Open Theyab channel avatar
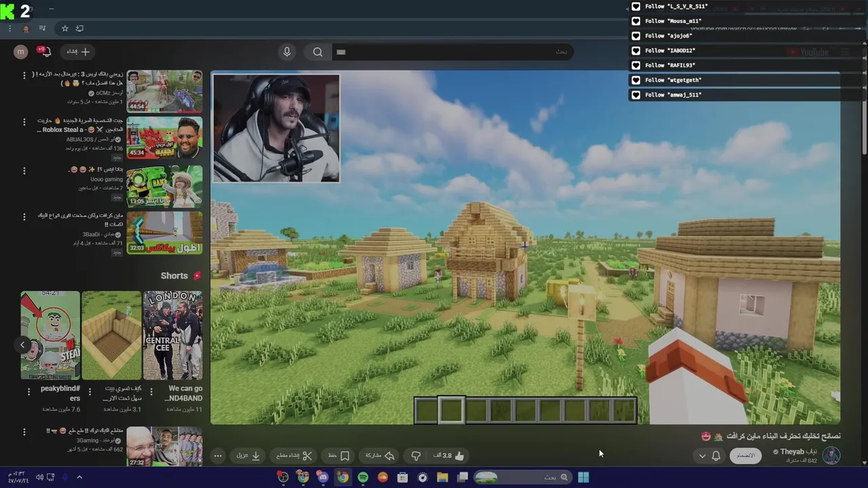Viewport: 868px width, 488px height. click(x=831, y=455)
